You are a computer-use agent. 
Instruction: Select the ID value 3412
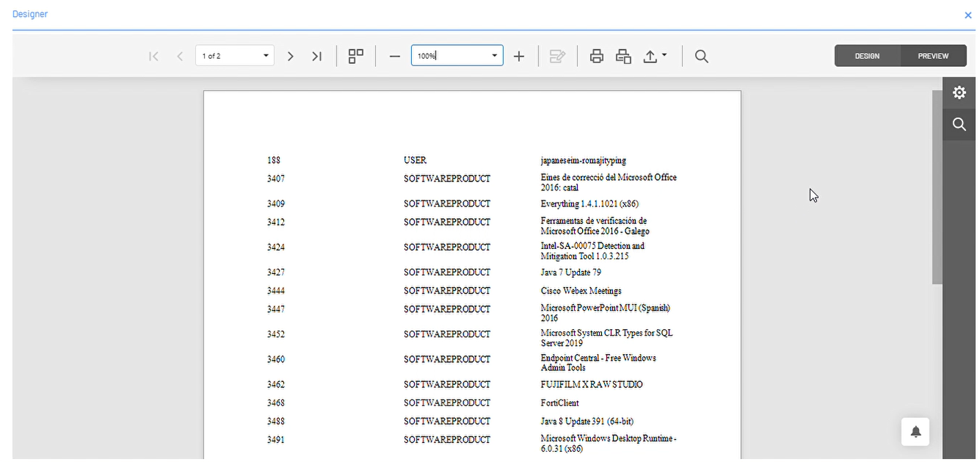pos(276,222)
